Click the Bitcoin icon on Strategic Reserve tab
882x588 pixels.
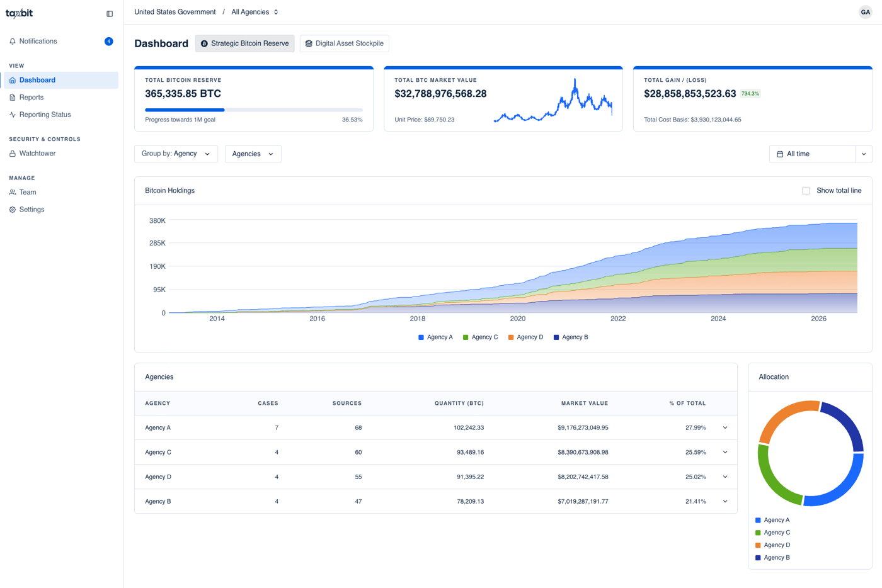(204, 43)
